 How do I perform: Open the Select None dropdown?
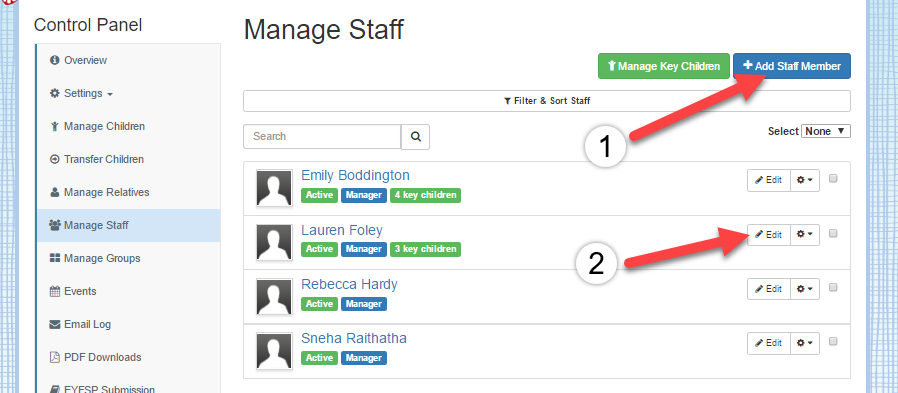[x=826, y=131]
